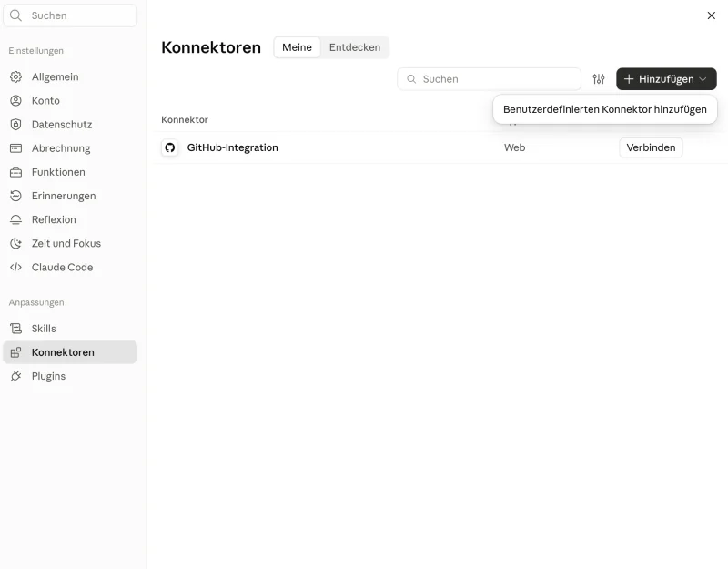Connect GitHub-Integration with the Verbinden button
728x569 pixels.
point(651,147)
